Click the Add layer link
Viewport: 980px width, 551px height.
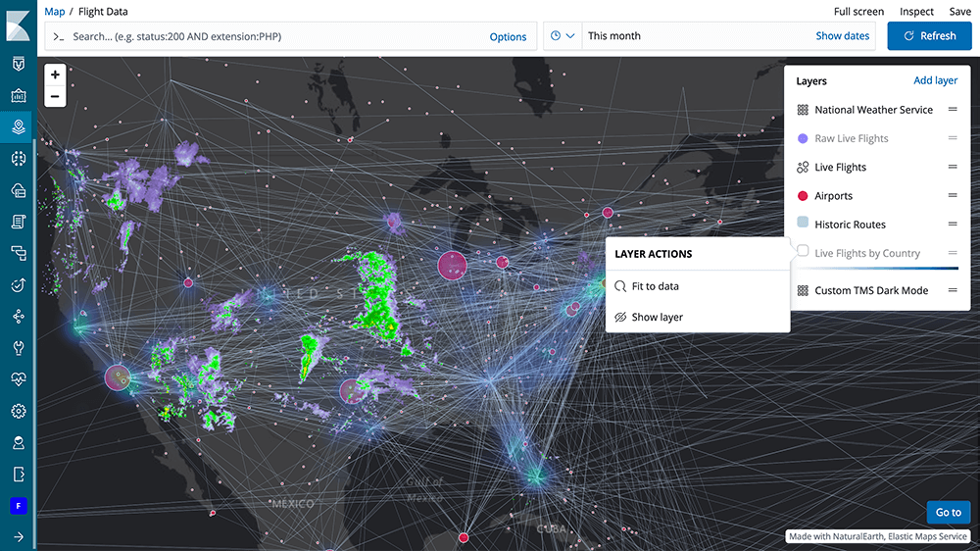(935, 80)
